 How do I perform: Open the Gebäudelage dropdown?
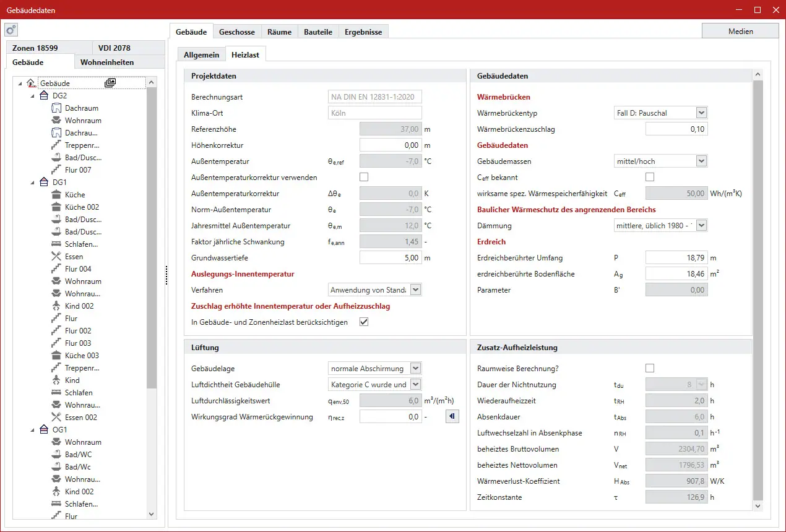click(x=415, y=369)
